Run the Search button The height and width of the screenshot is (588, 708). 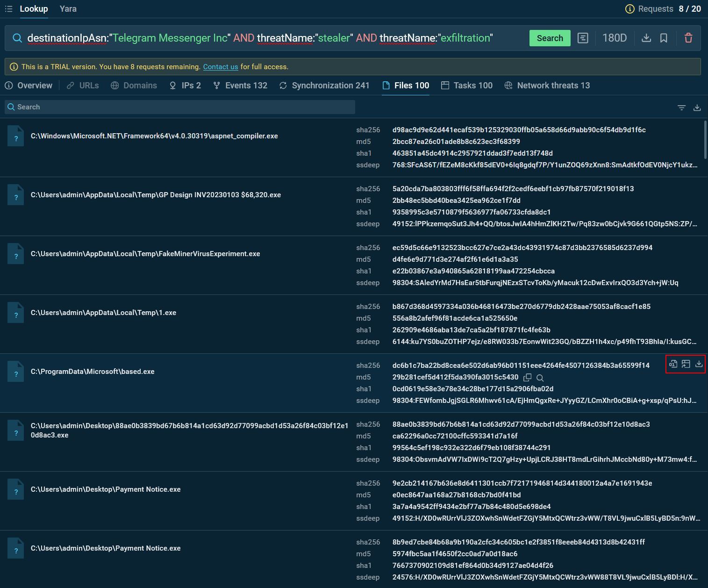(x=550, y=38)
